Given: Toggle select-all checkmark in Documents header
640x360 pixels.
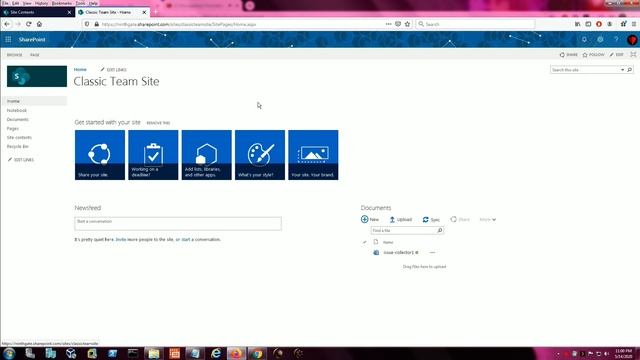Looking at the screenshot, I should pos(364,242).
